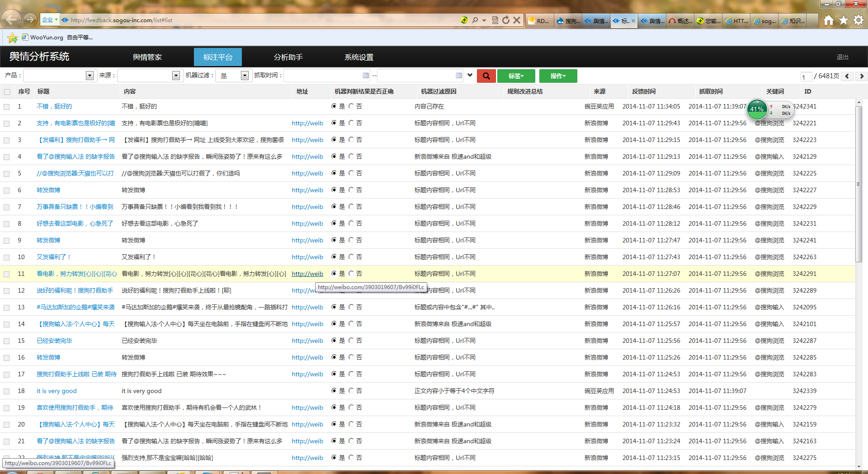Click the add to favorites bar star icon
Viewport: 868px width, 474px height.
click(12, 38)
